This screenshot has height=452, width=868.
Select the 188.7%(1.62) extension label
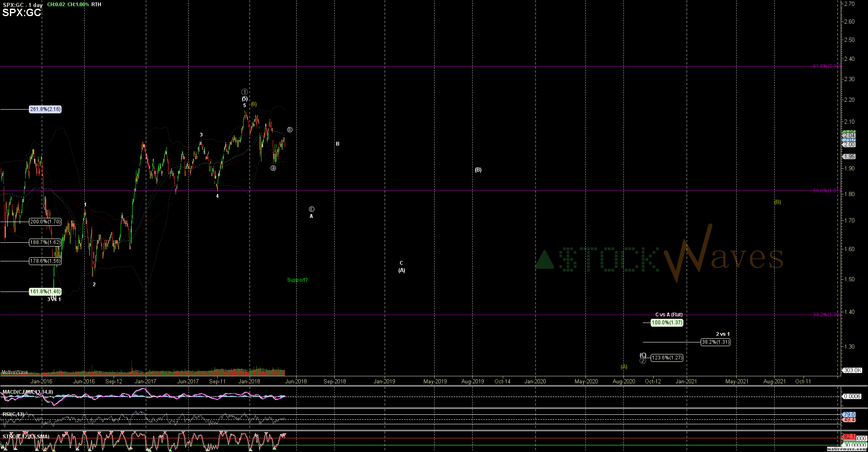[45, 242]
